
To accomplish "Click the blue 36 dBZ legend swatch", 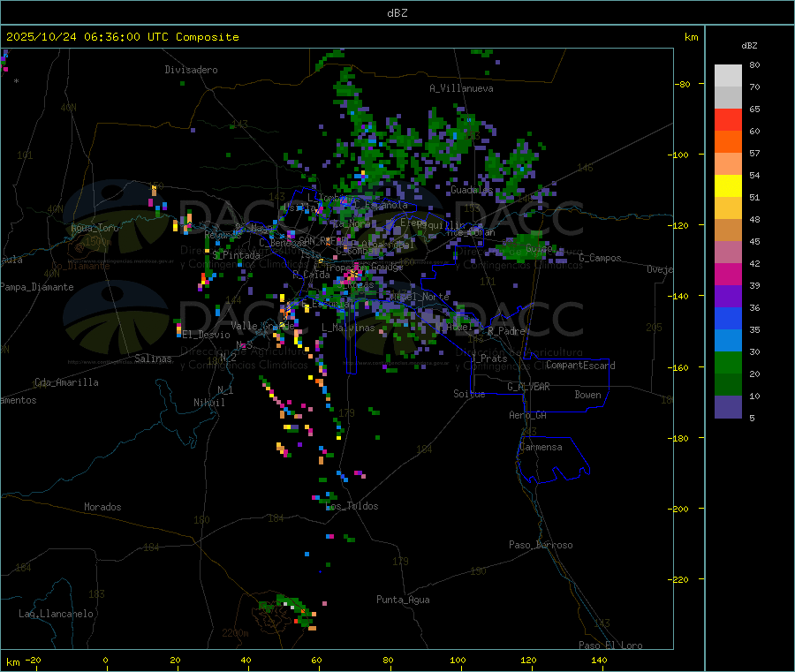I will [728, 318].
